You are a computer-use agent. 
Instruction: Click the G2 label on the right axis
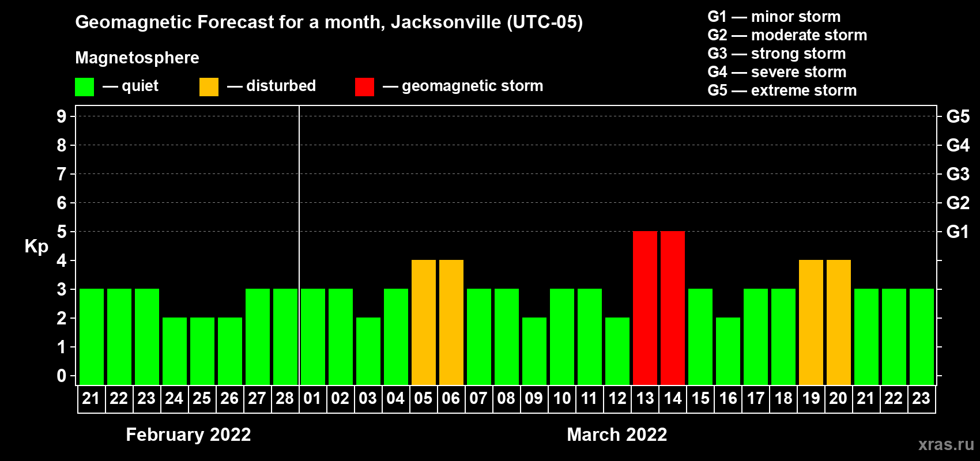click(958, 203)
